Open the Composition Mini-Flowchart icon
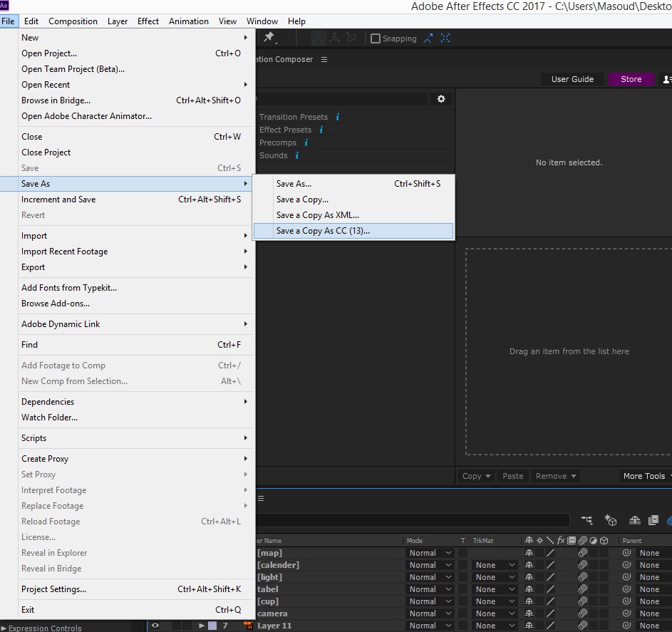The image size is (672, 632). pyautogui.click(x=586, y=520)
